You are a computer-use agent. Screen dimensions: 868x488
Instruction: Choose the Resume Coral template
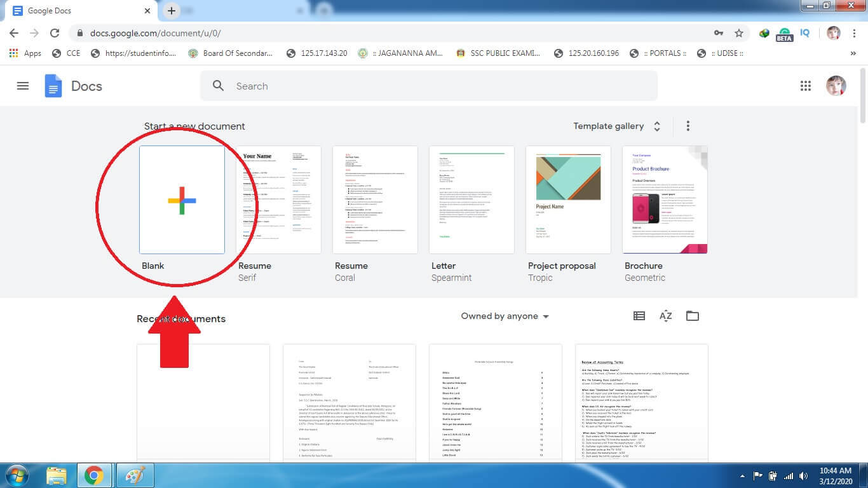coord(375,200)
